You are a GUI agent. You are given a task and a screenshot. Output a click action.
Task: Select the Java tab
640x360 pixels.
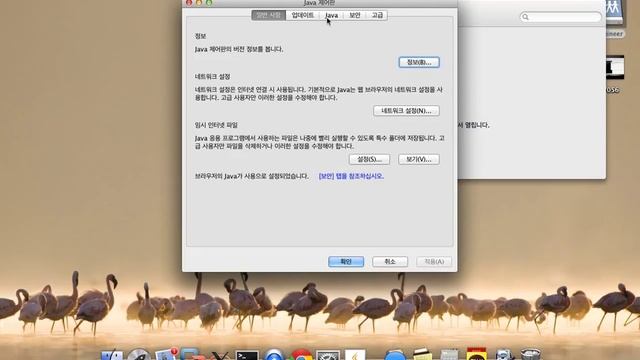pos(331,16)
